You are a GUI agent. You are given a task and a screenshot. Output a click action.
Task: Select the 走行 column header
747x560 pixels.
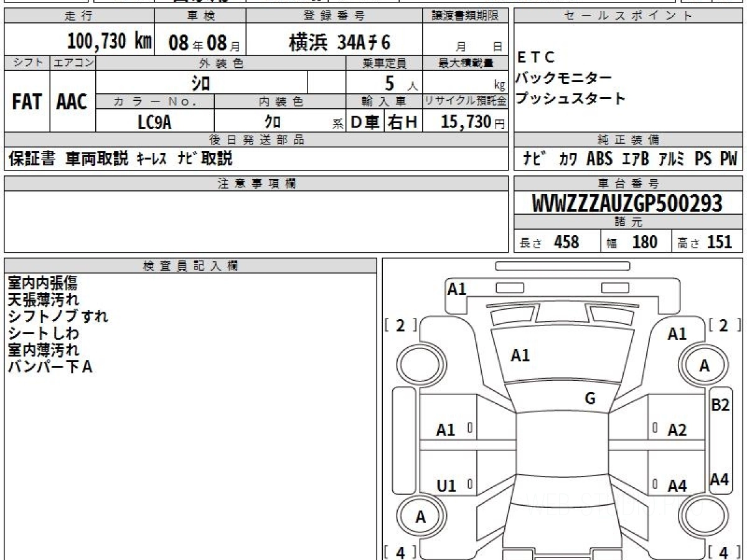click(78, 16)
